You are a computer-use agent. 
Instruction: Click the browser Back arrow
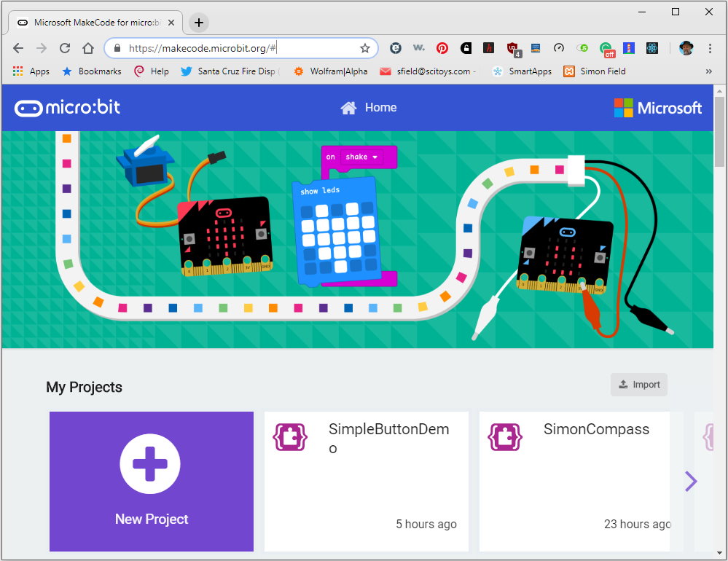coord(18,48)
